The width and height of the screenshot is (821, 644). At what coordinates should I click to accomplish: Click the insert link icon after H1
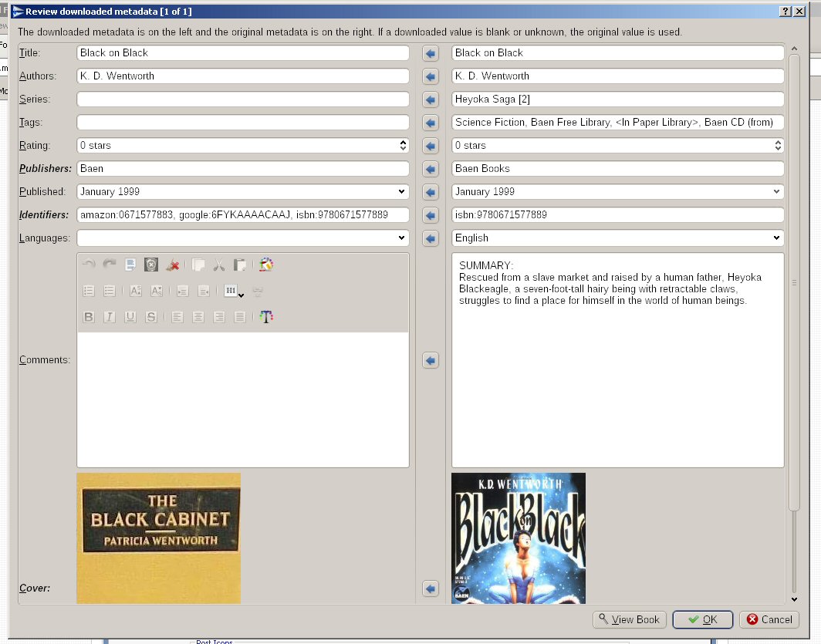tap(258, 292)
